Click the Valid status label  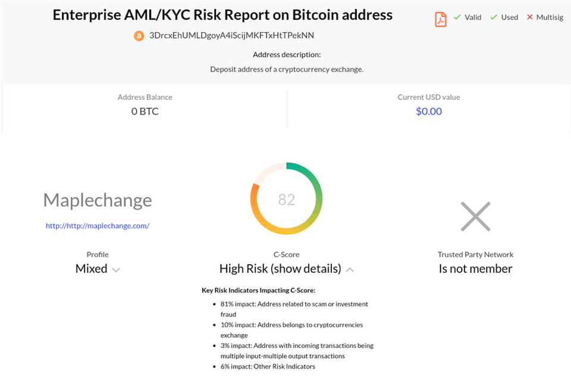(x=473, y=17)
